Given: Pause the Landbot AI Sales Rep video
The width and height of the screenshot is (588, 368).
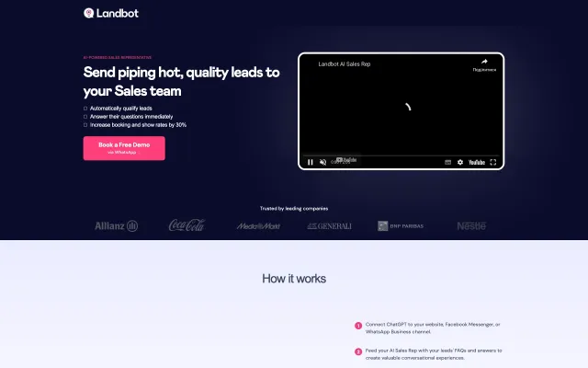Looking at the screenshot, I should click(x=310, y=162).
